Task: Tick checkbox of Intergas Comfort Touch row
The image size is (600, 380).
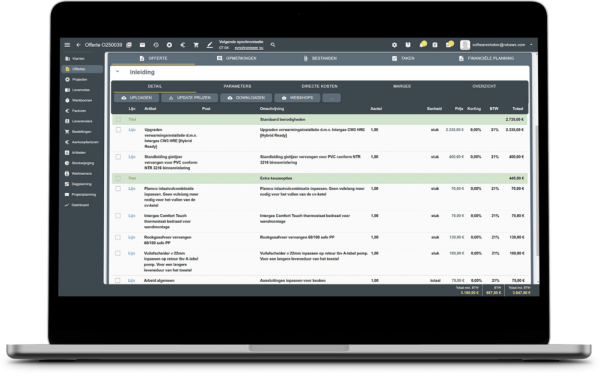Action: coord(118,216)
